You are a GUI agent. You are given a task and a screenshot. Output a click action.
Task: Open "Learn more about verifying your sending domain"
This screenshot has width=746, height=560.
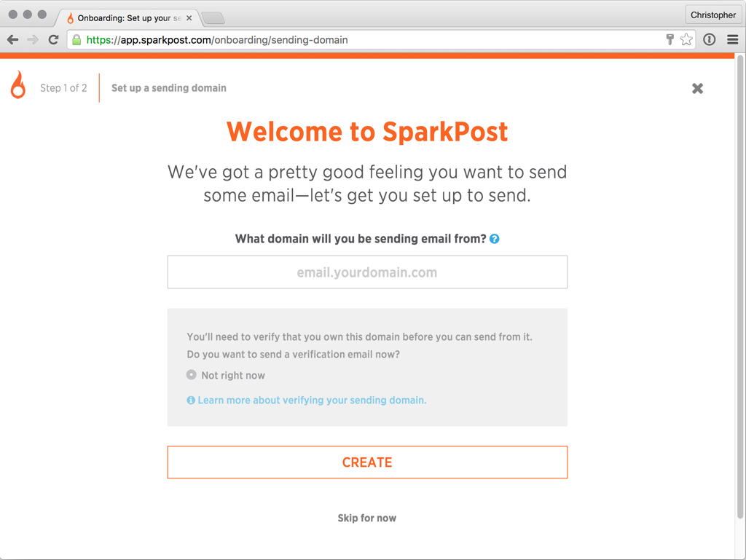pos(312,401)
